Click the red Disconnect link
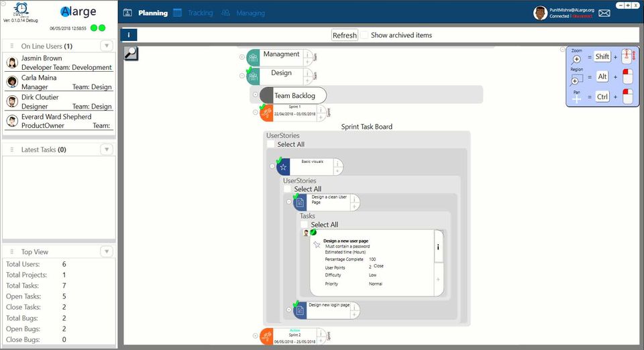 coord(582,16)
